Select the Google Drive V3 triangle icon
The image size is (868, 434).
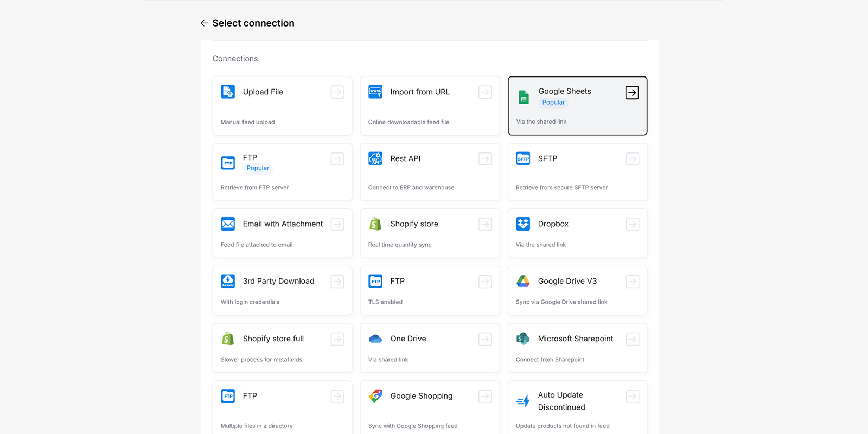click(x=523, y=281)
